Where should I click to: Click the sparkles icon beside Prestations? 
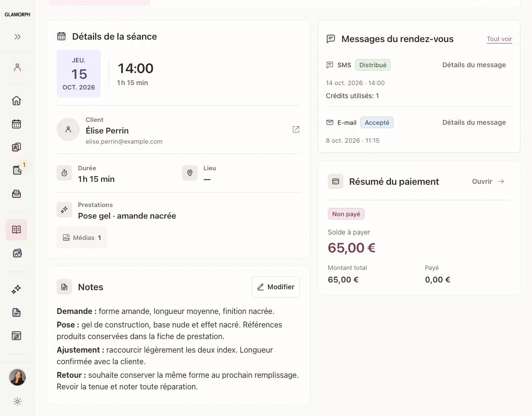64,210
